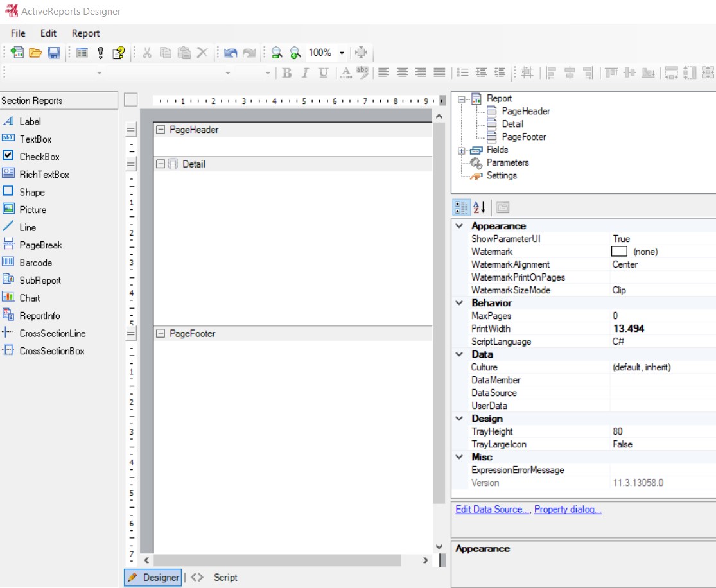Center text alignment in toolbar

(x=402, y=72)
